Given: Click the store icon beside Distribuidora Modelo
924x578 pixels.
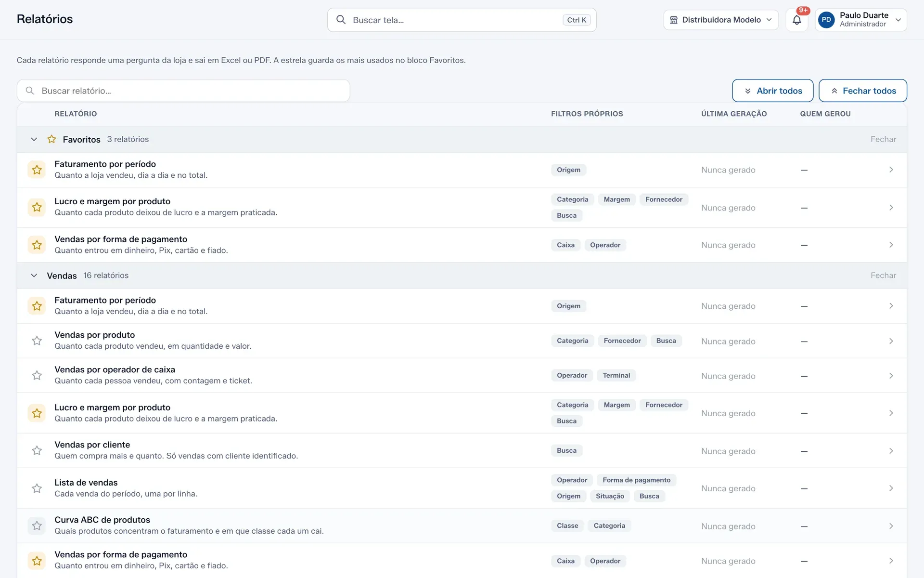Looking at the screenshot, I should point(673,20).
